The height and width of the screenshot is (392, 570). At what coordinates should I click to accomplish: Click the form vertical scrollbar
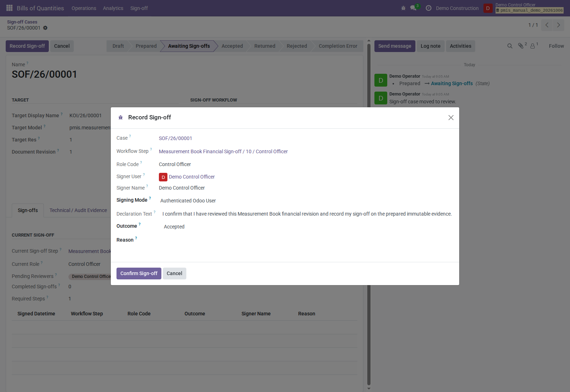coord(369,215)
